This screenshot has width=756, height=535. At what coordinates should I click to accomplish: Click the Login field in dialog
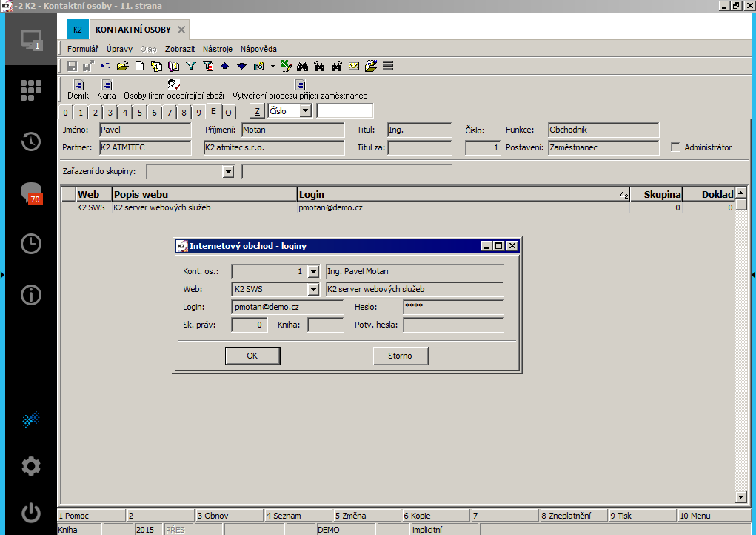point(287,307)
